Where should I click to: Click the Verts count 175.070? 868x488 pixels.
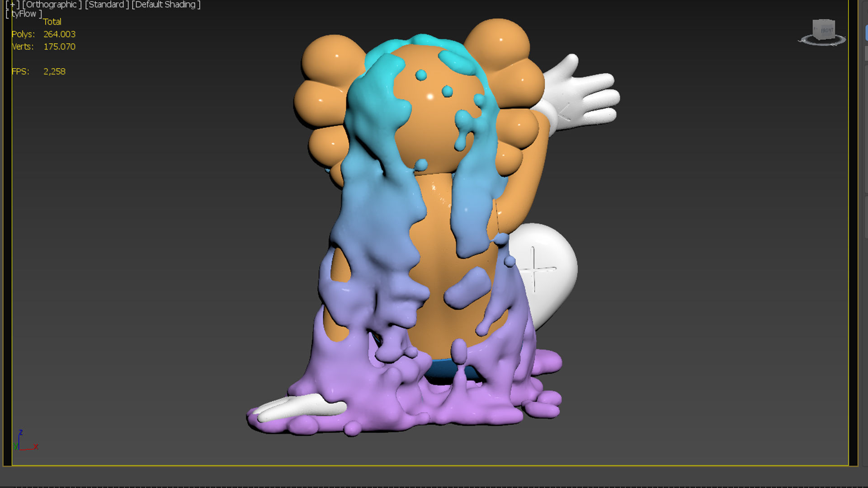point(59,47)
